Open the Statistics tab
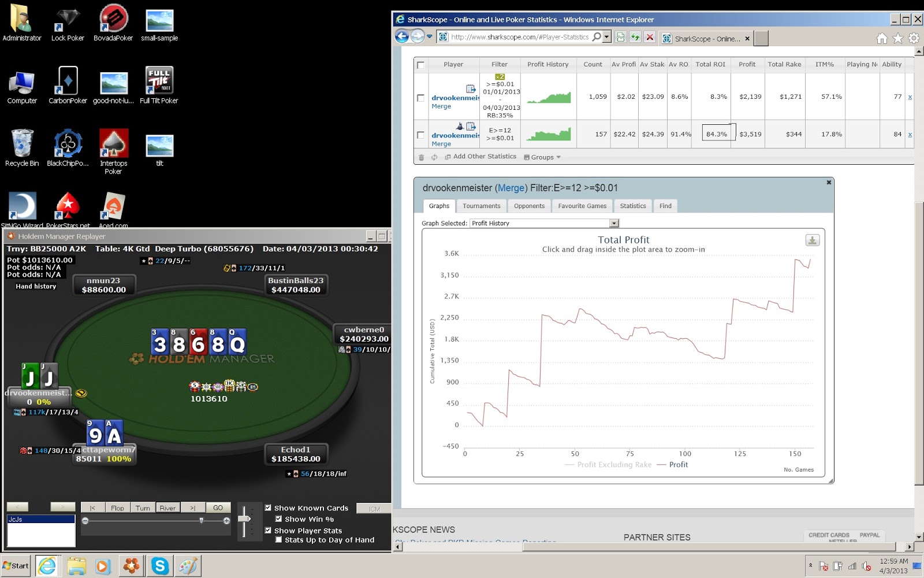The image size is (924, 578). [633, 206]
